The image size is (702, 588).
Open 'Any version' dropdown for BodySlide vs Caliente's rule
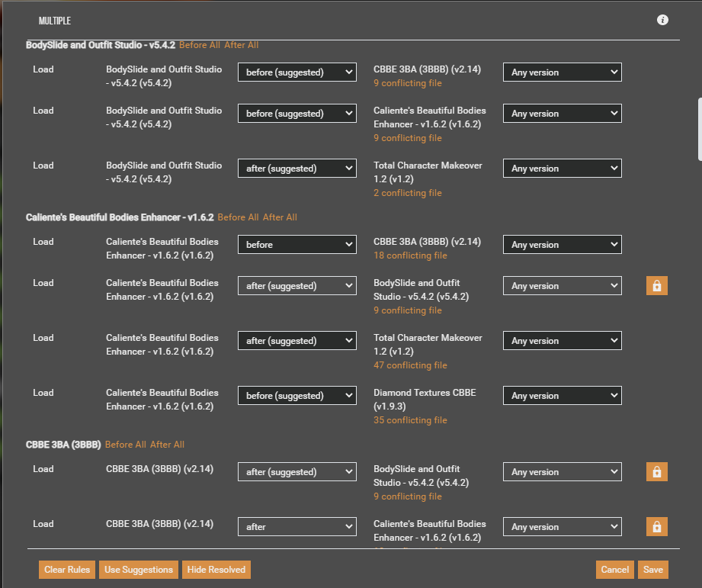tap(563, 114)
